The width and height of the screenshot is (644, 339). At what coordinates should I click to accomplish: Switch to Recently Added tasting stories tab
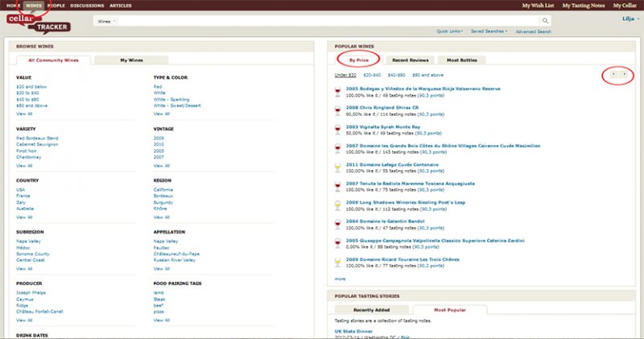coord(372,310)
